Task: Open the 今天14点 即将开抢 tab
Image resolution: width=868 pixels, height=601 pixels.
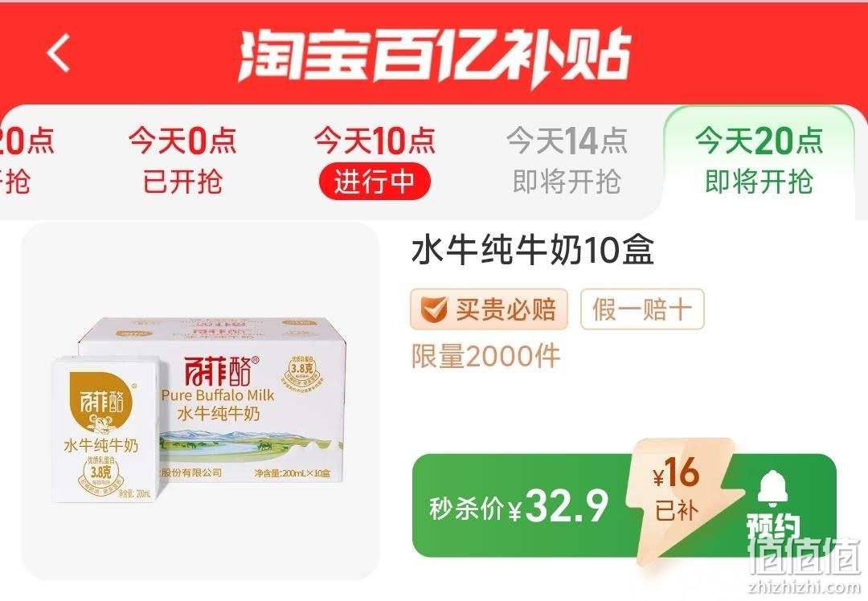Action: (x=567, y=161)
